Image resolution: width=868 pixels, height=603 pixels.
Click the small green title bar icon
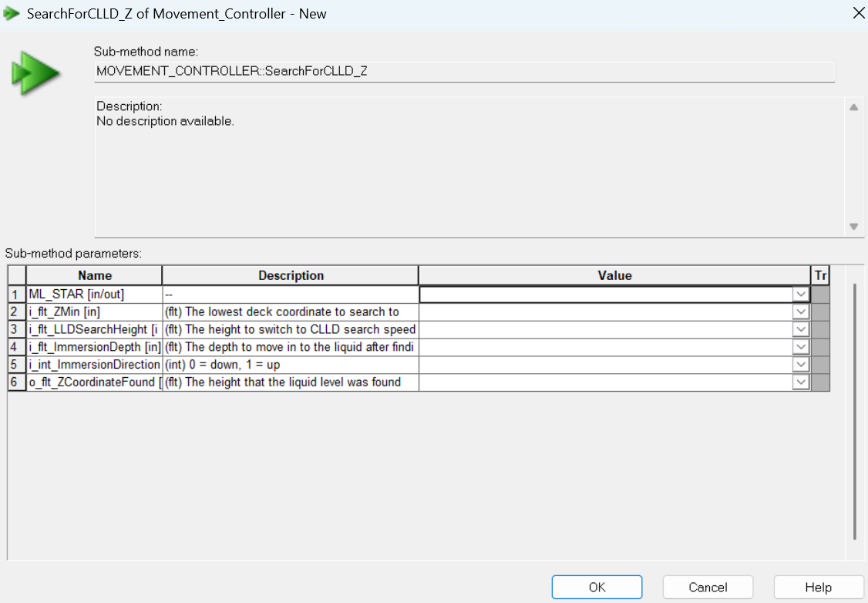point(11,14)
